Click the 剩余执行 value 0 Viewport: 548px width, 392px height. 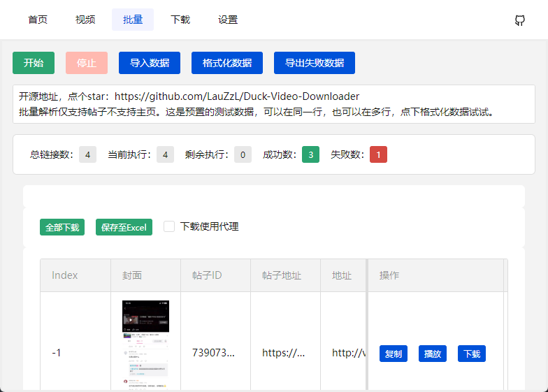pos(243,154)
